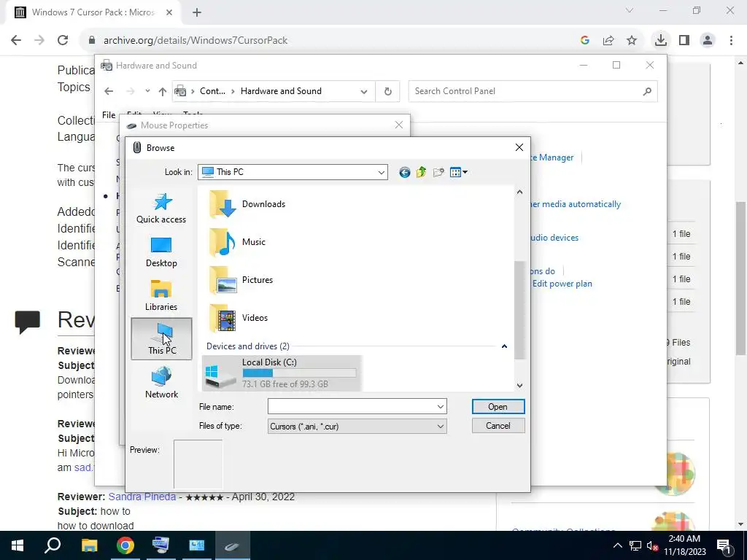
Task: Select the Downloads folder
Action: point(247,204)
